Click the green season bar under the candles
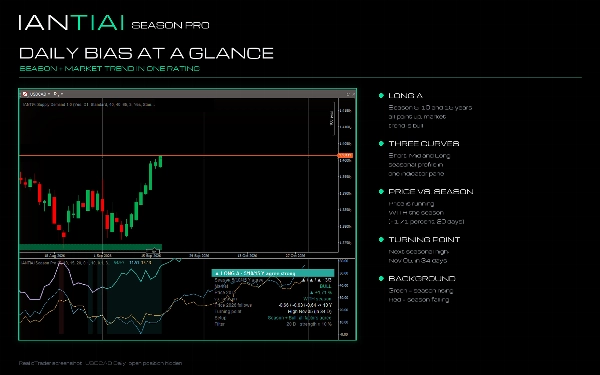The height and width of the screenshot is (375, 600). [x=90, y=247]
